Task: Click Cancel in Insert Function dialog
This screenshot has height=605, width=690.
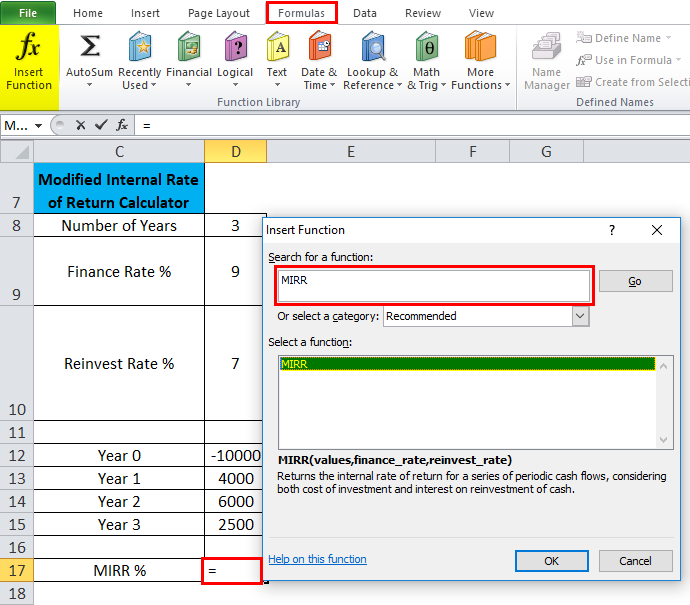Action: click(635, 561)
